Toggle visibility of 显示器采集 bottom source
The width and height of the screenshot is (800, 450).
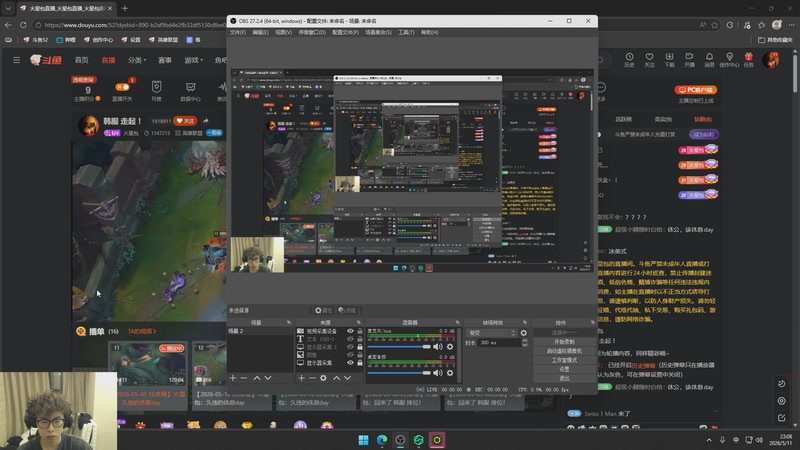(351, 363)
